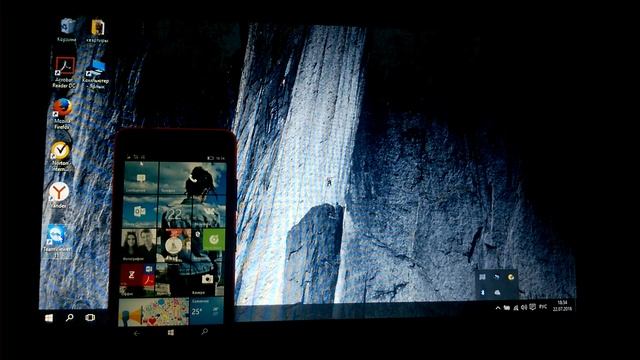Click the volume speaker tray icon

pyautogui.click(x=524, y=307)
